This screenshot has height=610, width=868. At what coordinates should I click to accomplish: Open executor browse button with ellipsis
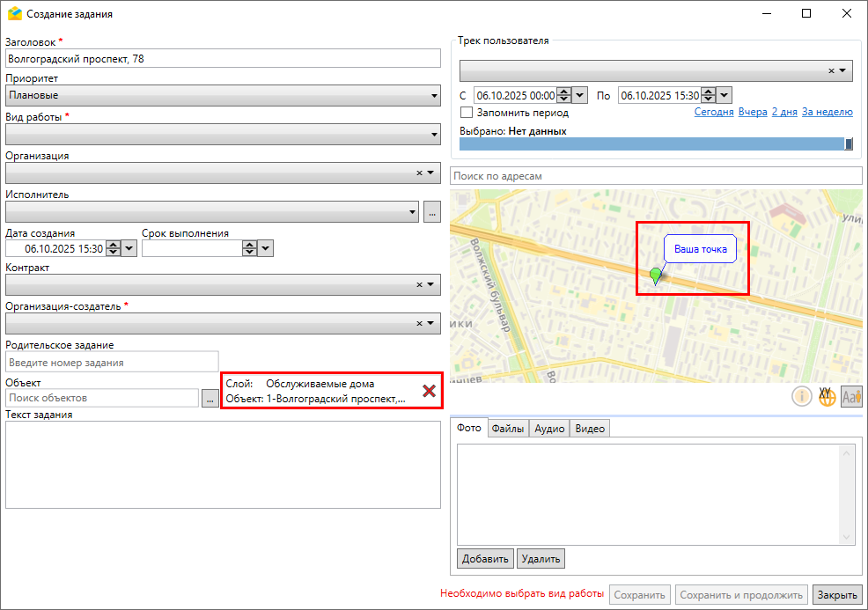tap(431, 211)
